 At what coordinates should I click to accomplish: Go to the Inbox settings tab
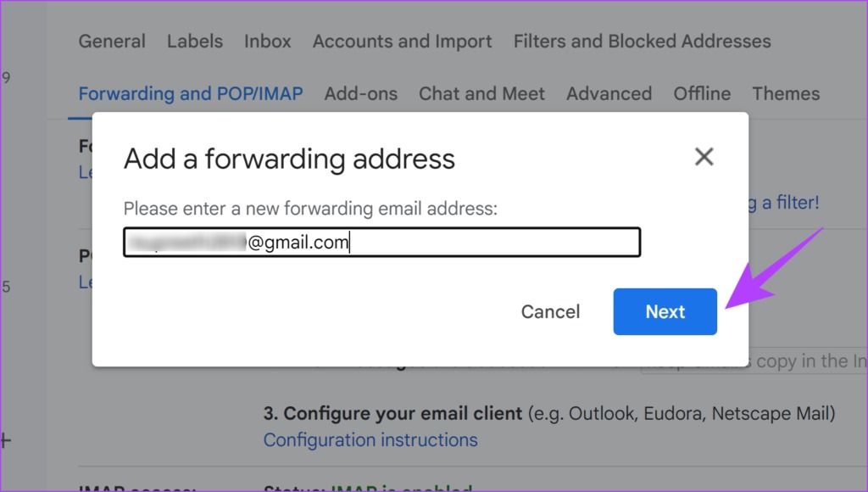(267, 42)
